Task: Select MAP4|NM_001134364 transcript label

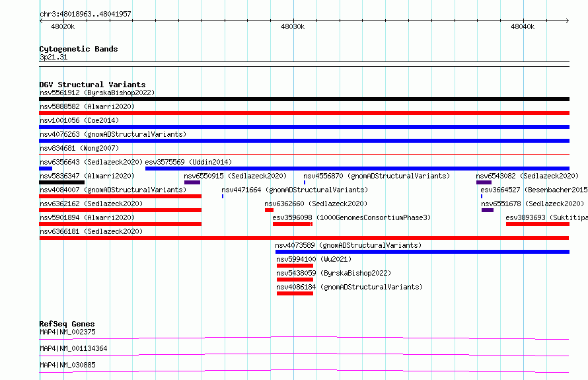Action: click(73, 348)
